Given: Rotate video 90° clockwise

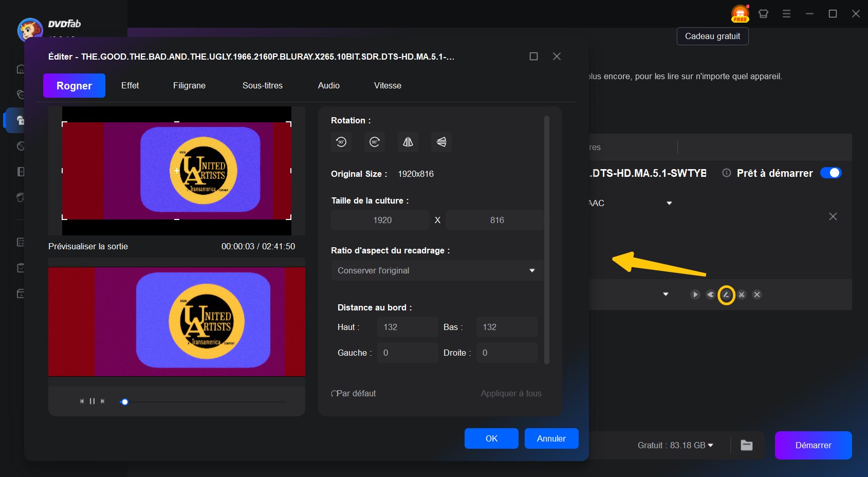Looking at the screenshot, I should coord(375,142).
